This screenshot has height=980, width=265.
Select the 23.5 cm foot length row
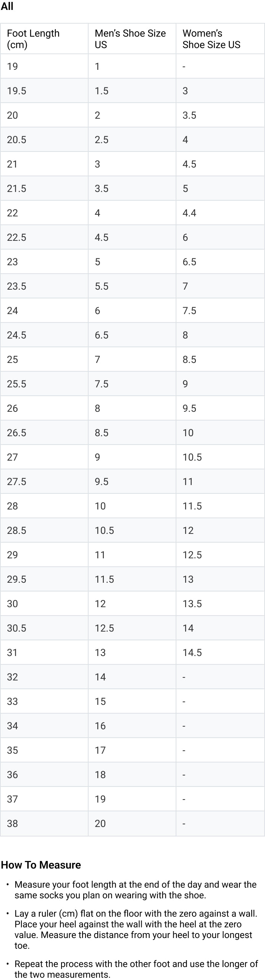[132, 286]
